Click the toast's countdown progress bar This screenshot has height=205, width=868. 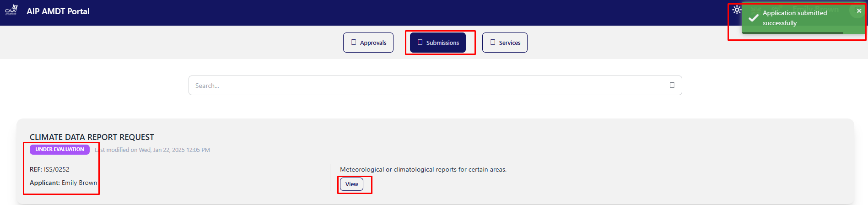click(x=793, y=32)
